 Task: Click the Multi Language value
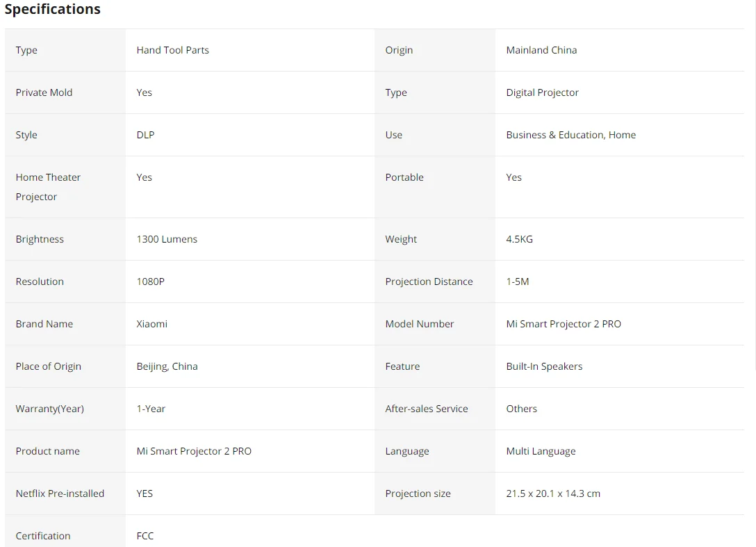coord(541,451)
